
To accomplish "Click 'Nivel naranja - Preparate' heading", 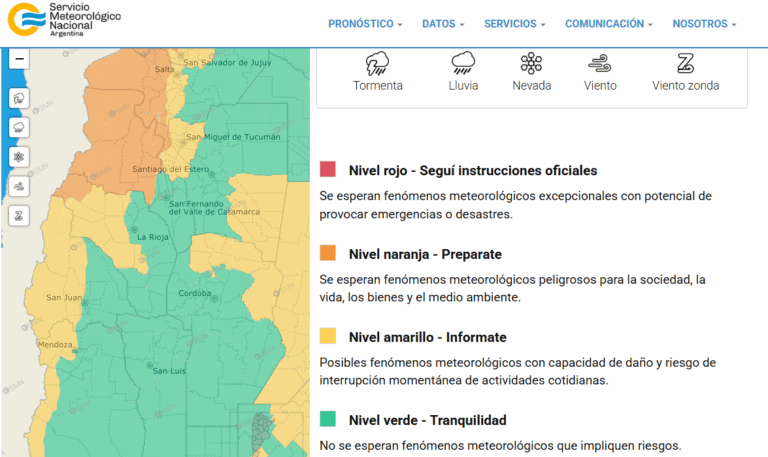I will point(425,254).
